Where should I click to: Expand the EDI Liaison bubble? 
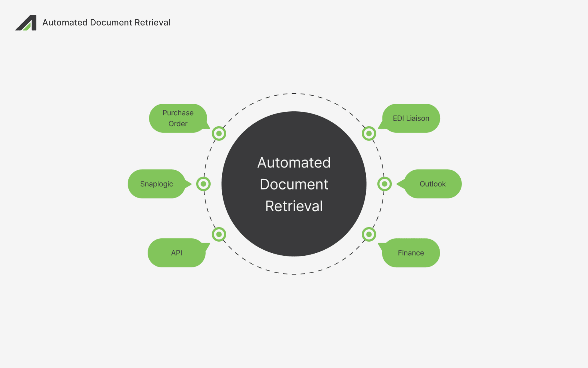pos(411,118)
